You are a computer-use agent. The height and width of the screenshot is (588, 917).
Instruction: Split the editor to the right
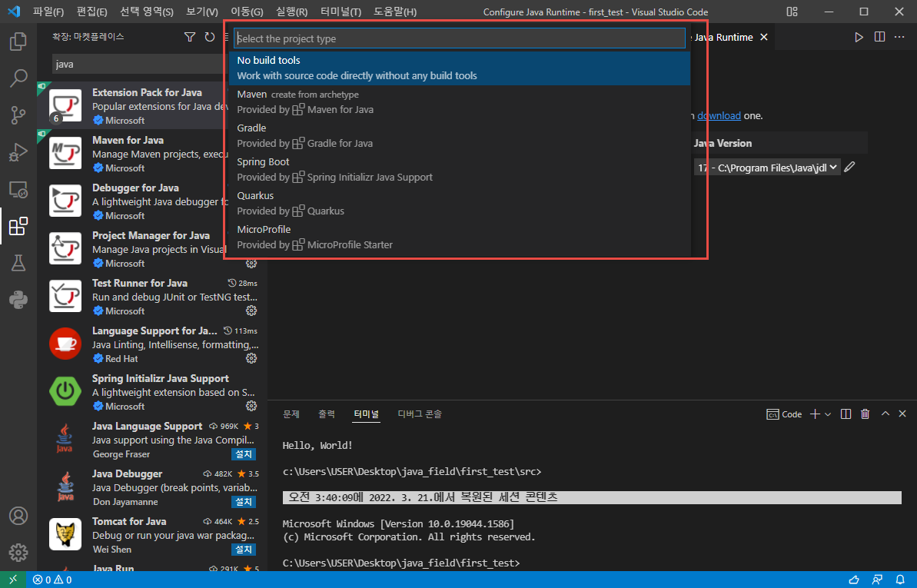[x=879, y=37]
